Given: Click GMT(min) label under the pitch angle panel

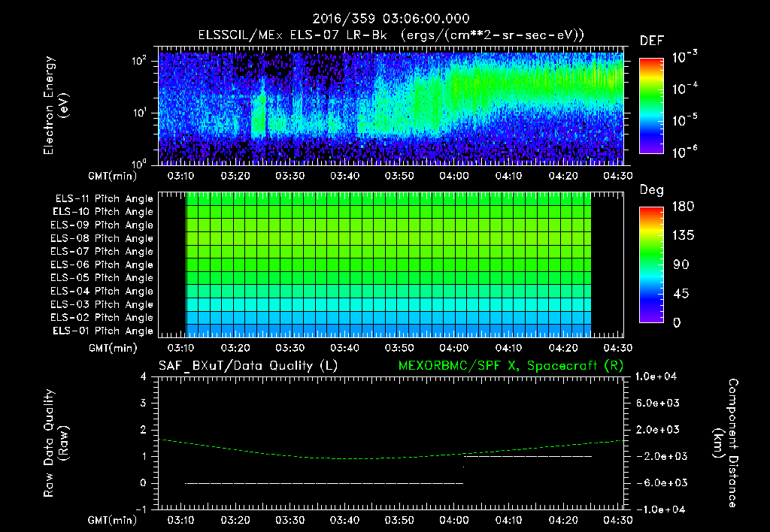Looking at the screenshot, I should point(113,349).
